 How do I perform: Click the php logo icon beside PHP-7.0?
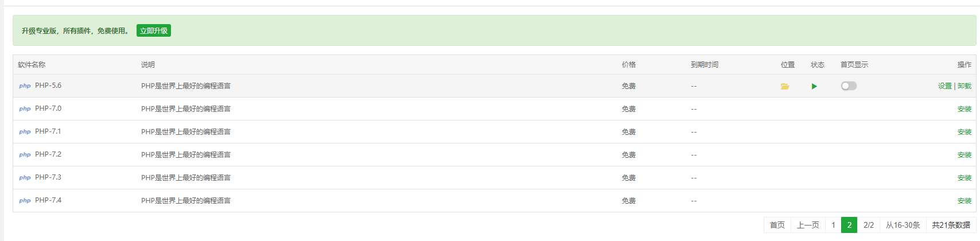[25, 109]
